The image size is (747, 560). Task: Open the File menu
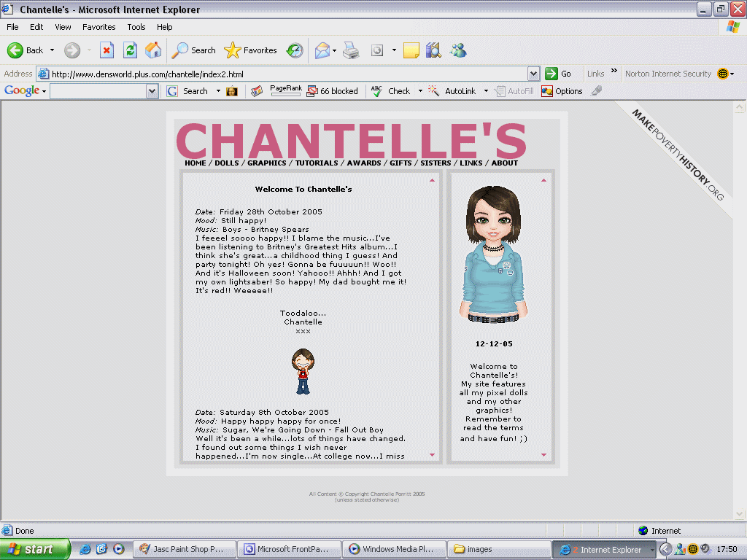[x=12, y=27]
